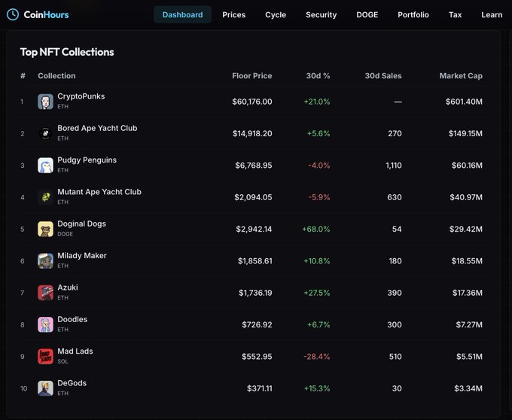Click the -28.4% change value
Viewport: 512px width, 420px height.
pyautogui.click(x=317, y=357)
